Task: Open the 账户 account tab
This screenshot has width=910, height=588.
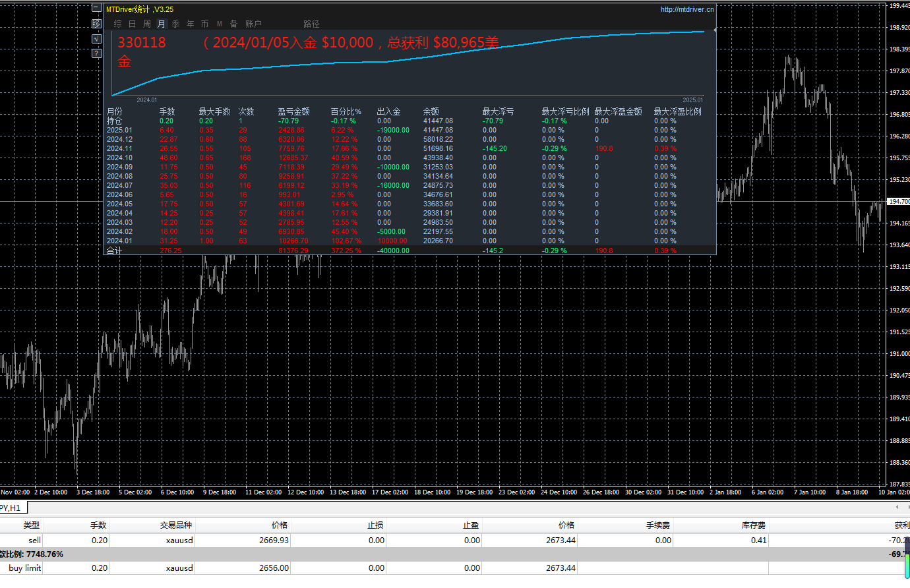Action: click(x=254, y=24)
